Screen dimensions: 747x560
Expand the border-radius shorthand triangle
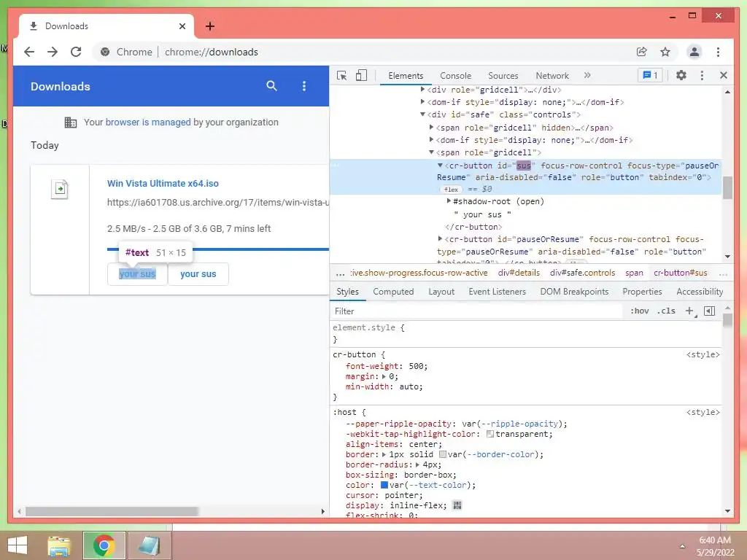(417, 464)
